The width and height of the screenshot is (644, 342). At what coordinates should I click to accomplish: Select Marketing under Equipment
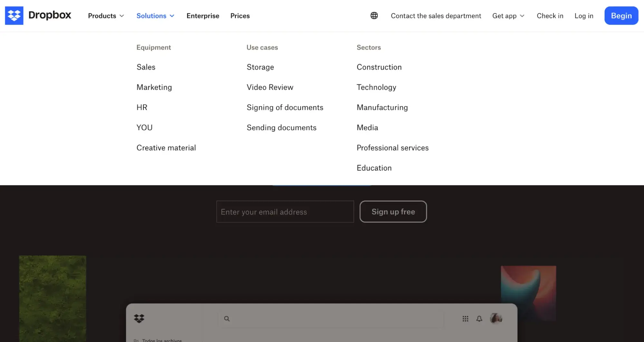pos(154,87)
